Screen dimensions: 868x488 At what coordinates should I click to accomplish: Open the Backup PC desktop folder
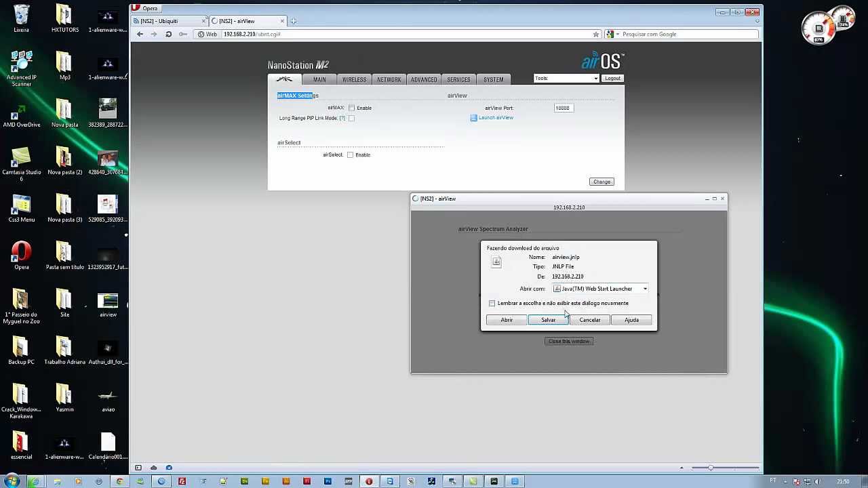coord(21,350)
